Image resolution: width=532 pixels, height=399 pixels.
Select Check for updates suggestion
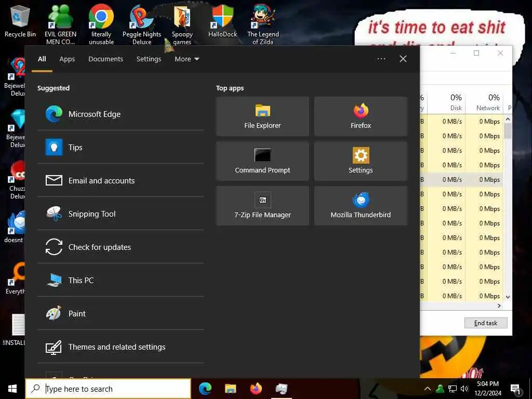(121, 247)
